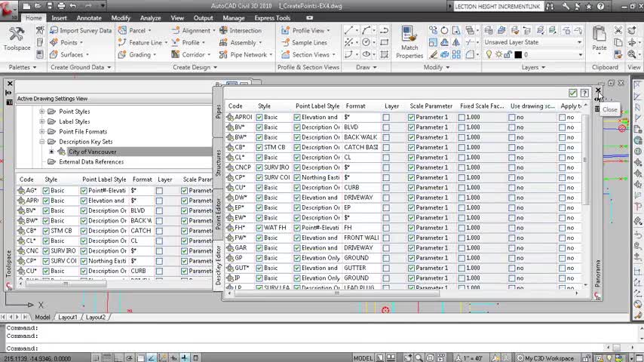This screenshot has width=644, height=362.
Task: Expand the Point Styles tree node
Action: tap(42, 112)
